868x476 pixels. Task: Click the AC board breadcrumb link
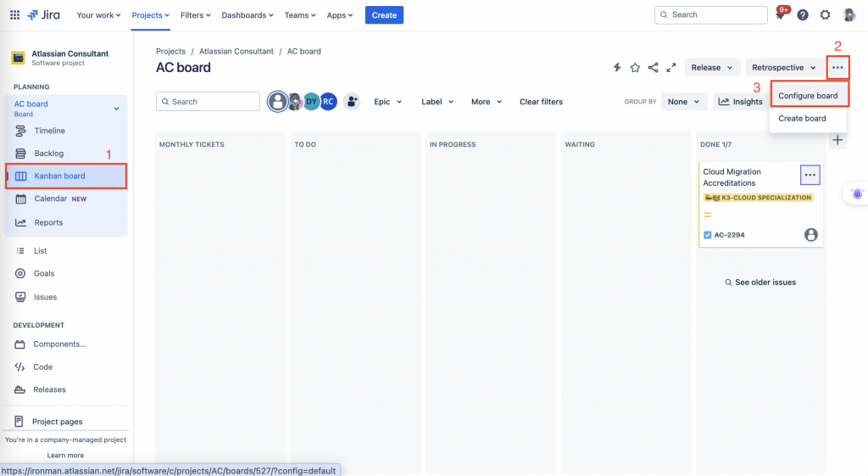(304, 51)
